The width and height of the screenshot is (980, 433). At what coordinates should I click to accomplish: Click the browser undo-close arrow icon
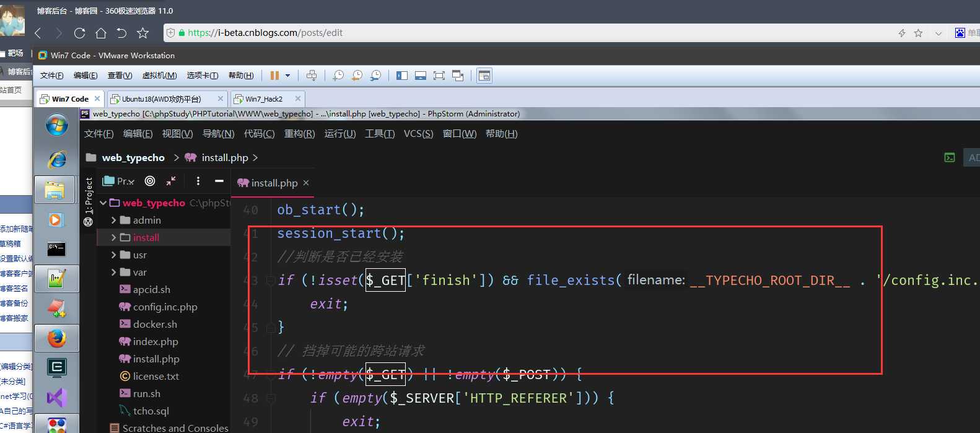121,33
